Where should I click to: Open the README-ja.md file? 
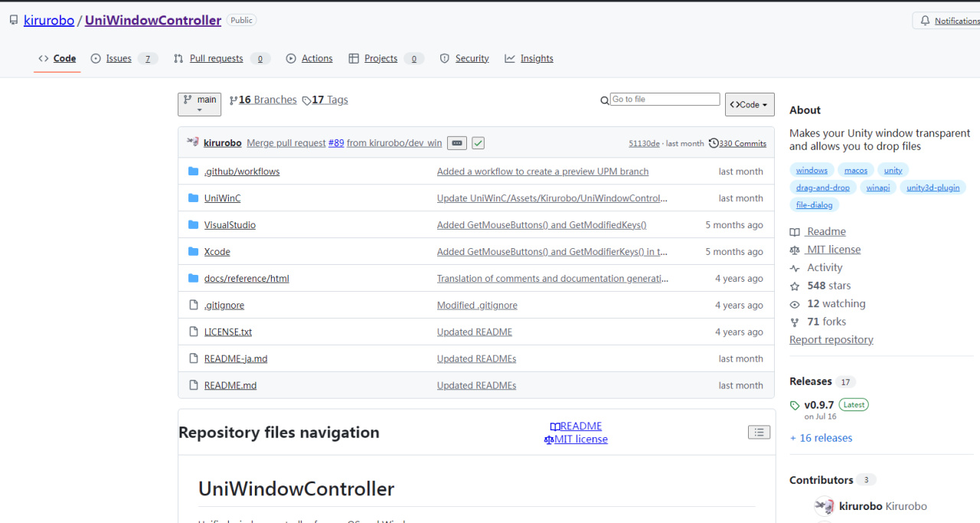(236, 359)
